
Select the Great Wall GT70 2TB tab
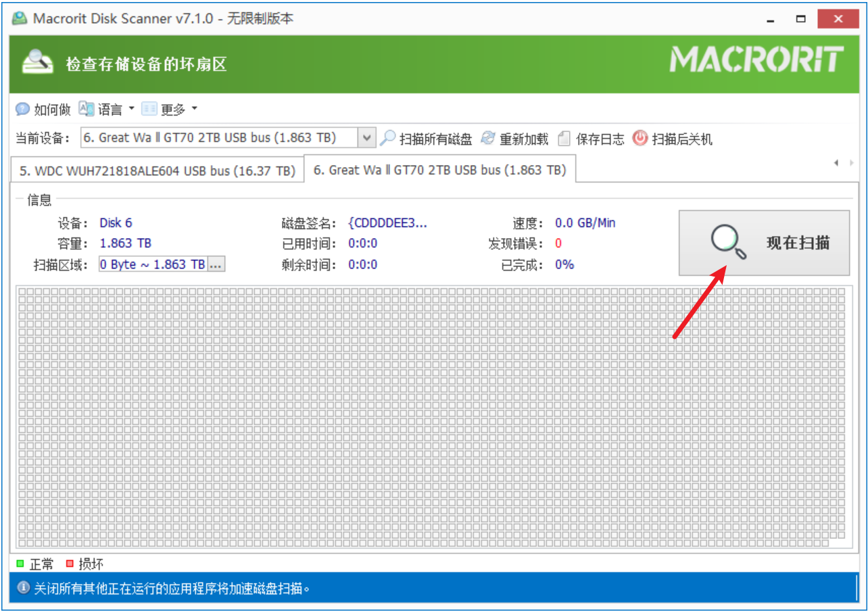(x=440, y=170)
